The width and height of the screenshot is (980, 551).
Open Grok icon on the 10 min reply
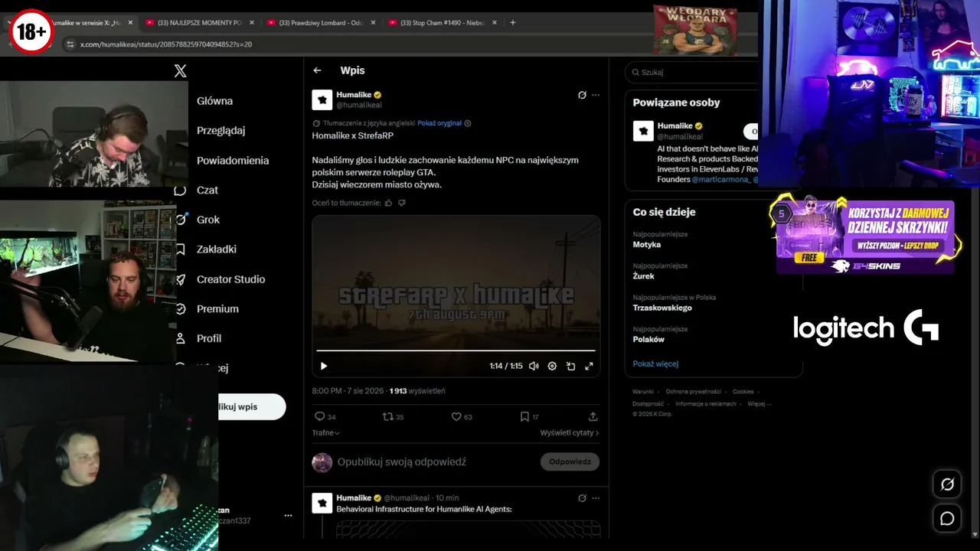pos(582,497)
